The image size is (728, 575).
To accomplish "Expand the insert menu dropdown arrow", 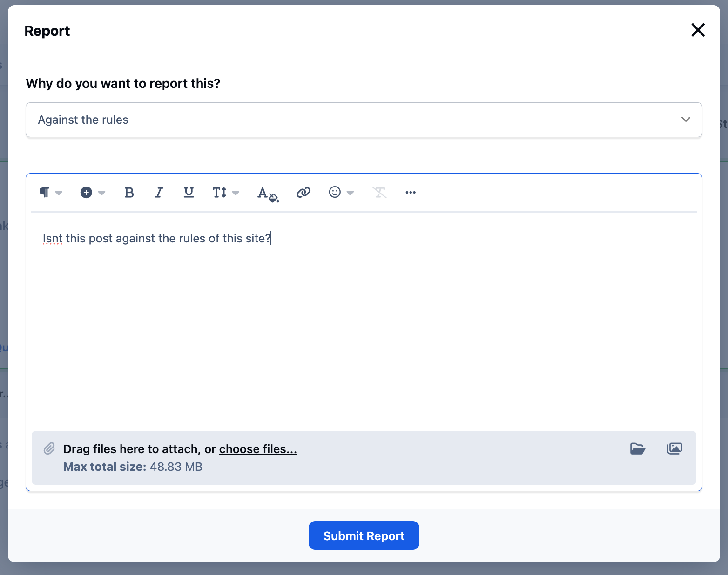I will click(x=101, y=193).
